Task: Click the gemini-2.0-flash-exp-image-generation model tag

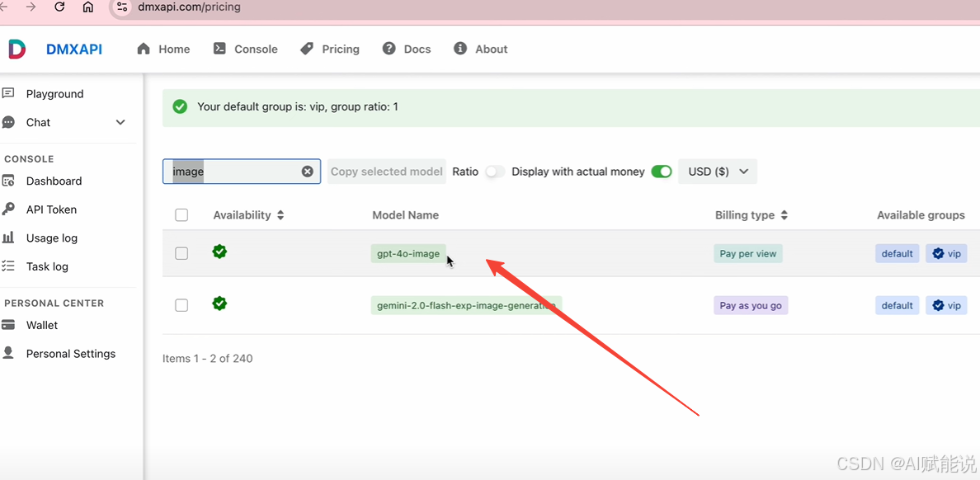Action: (466, 306)
